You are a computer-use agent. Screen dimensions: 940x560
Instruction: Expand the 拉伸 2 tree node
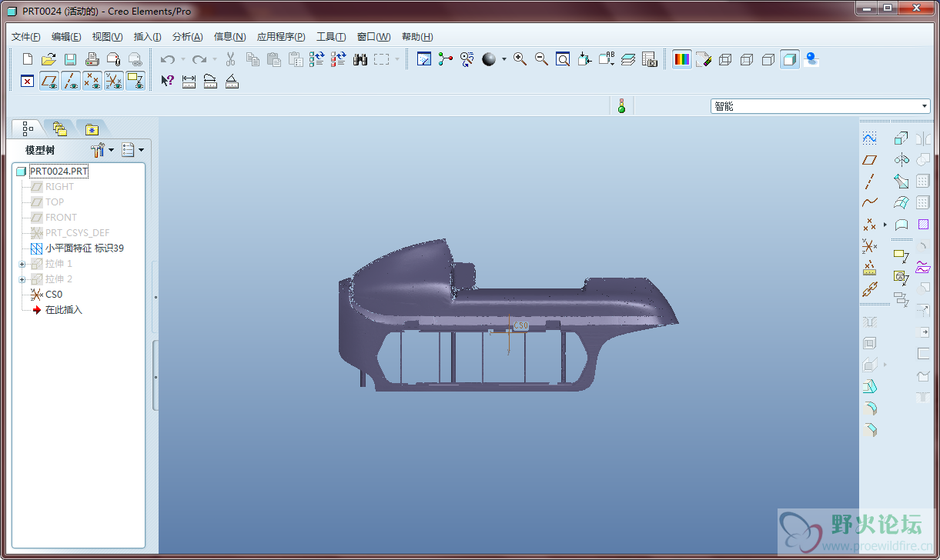tap(22, 279)
